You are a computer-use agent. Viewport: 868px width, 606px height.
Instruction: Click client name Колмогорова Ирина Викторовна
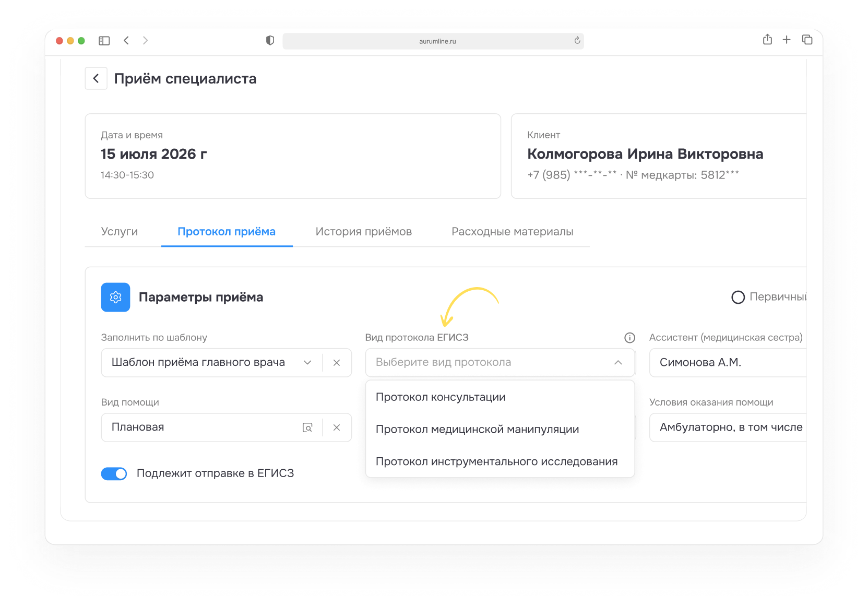(645, 154)
